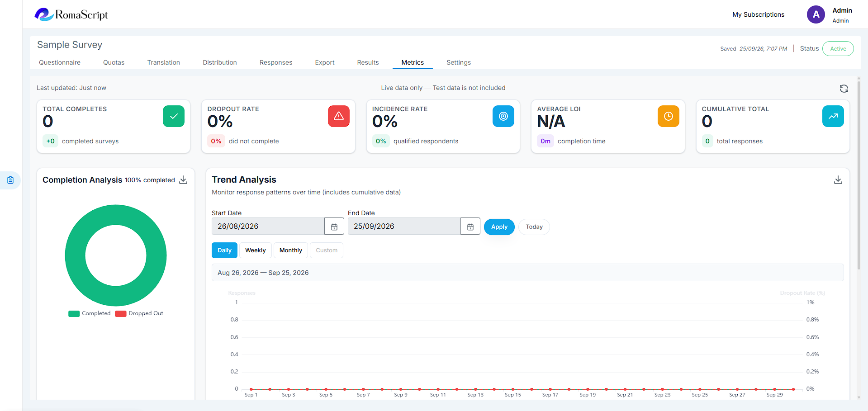Screen dimensions: 868x411
Task: Open the Settings tab
Action: coord(459,62)
